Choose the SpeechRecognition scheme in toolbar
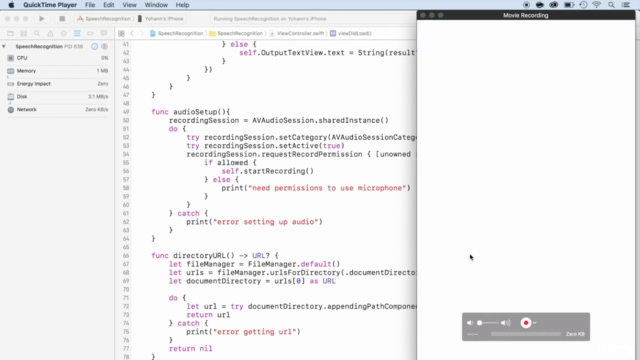The width and height of the screenshot is (640, 360). pos(104,19)
